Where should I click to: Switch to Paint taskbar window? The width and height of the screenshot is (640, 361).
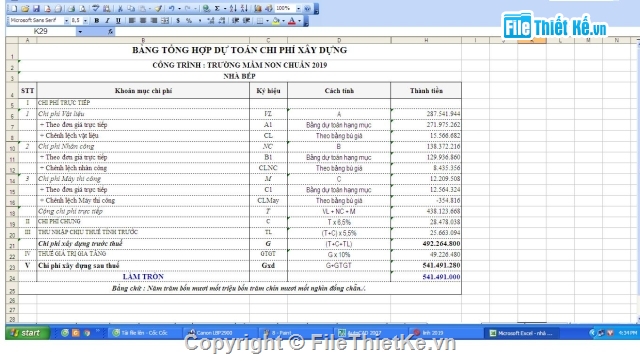(x=295, y=333)
